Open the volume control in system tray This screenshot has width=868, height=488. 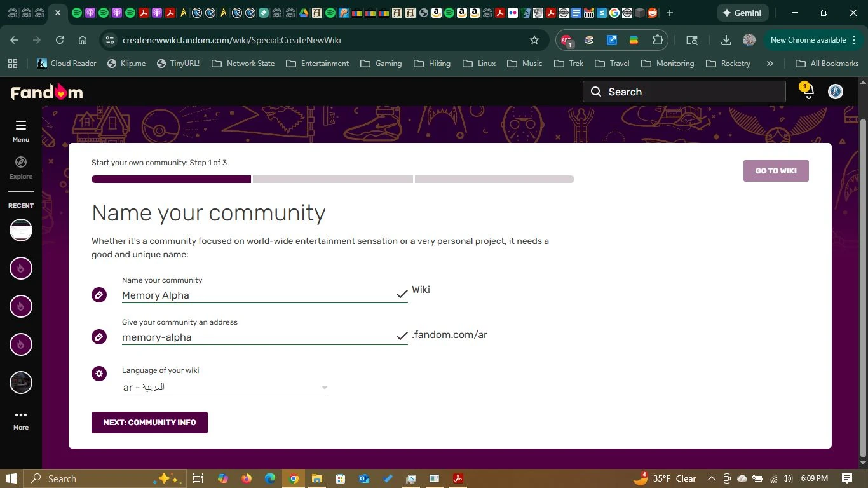(788, 478)
